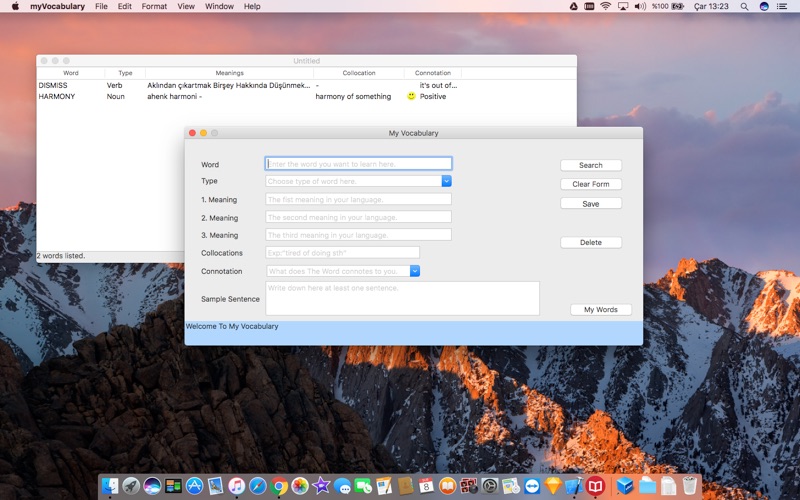800x500 pixels.
Task: Open Finder from the dock
Action: point(110,486)
